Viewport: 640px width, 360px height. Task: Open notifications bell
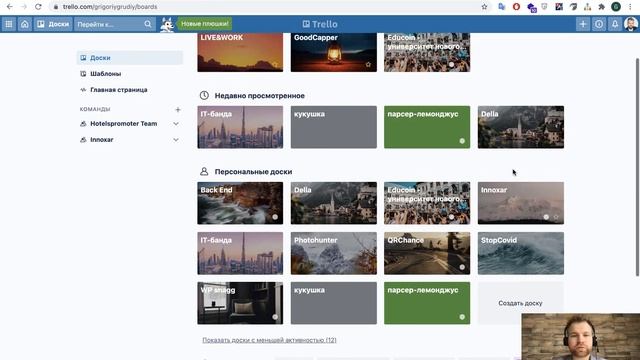[615, 24]
